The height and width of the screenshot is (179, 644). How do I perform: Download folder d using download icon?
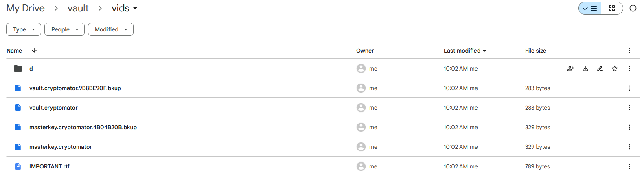click(x=585, y=69)
